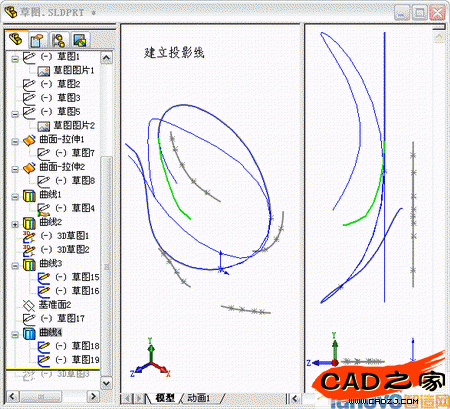Open the display/appearance manager tab icon

pyautogui.click(x=80, y=40)
